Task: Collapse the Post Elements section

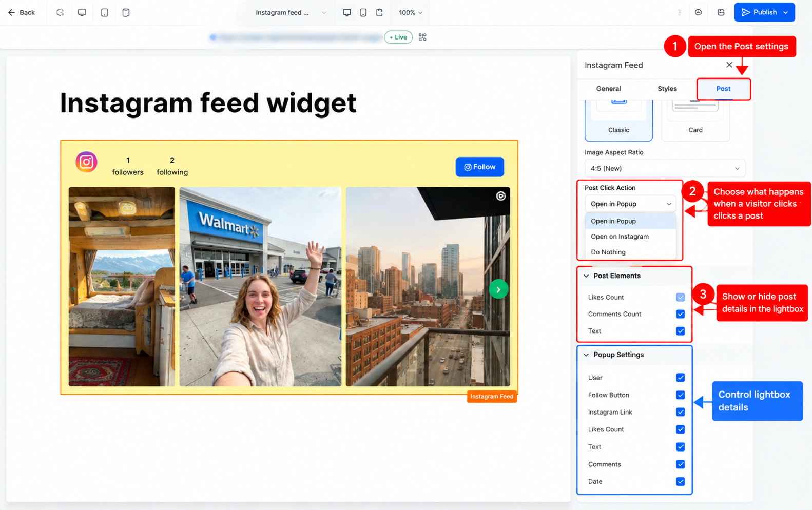Action: (586, 276)
